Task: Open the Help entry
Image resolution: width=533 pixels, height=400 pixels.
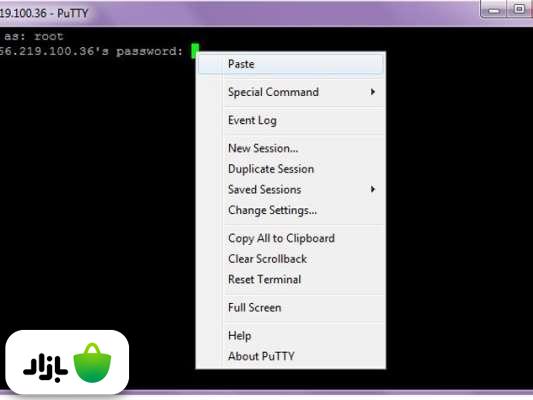Action: pyautogui.click(x=291, y=336)
